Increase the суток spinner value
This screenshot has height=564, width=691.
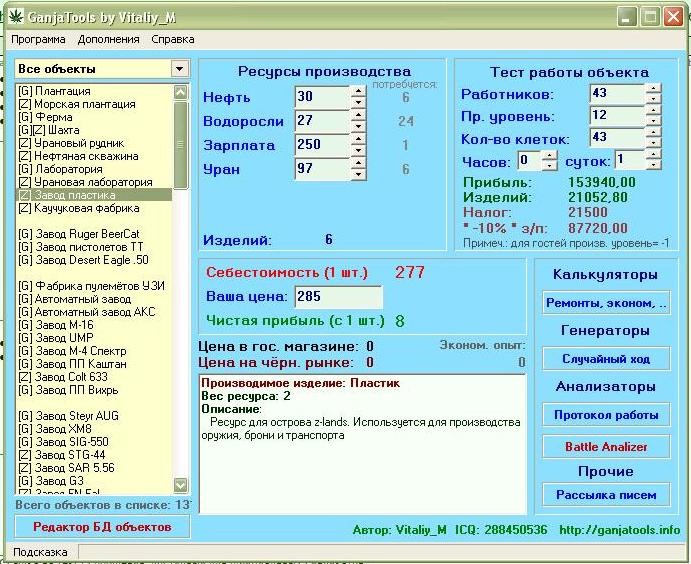[653, 155]
